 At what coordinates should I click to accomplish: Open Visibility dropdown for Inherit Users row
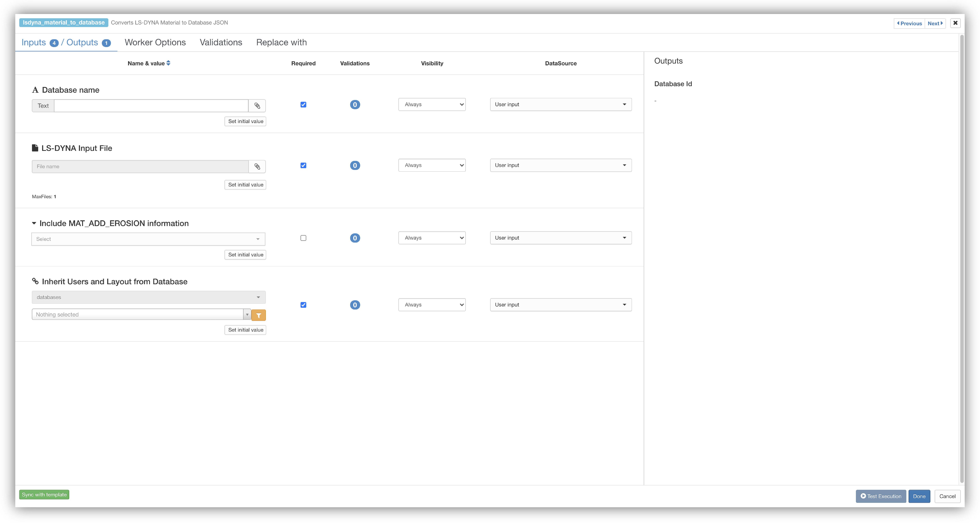[x=432, y=305]
